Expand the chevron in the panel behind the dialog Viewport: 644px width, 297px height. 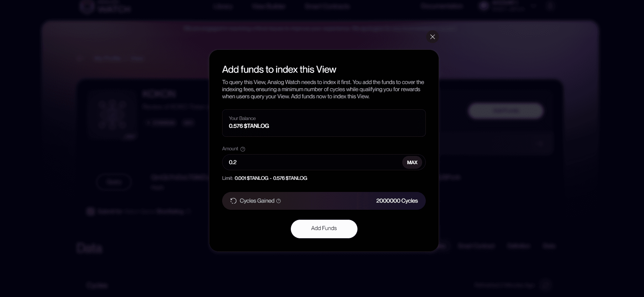540,144
